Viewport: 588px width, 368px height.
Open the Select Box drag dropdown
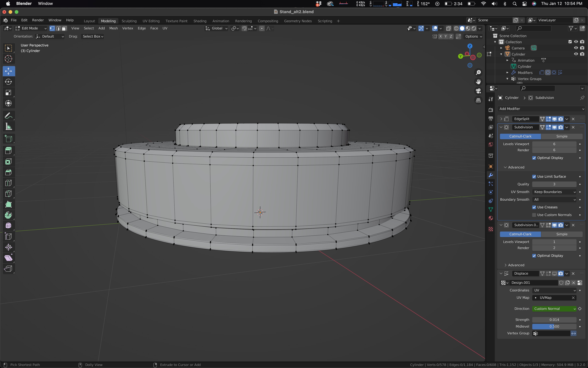[x=93, y=36]
